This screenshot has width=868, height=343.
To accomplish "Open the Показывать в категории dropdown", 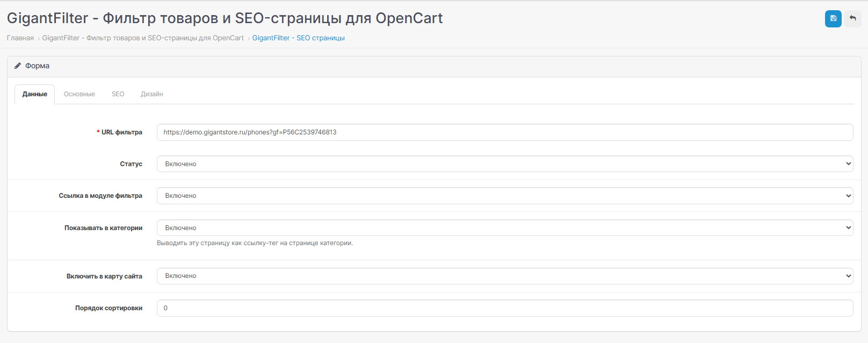I will pos(505,228).
